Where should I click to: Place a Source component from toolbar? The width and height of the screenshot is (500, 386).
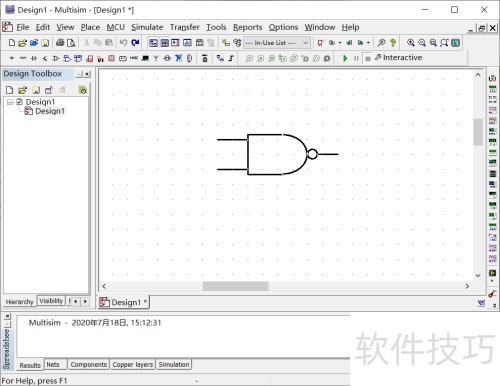(12, 58)
